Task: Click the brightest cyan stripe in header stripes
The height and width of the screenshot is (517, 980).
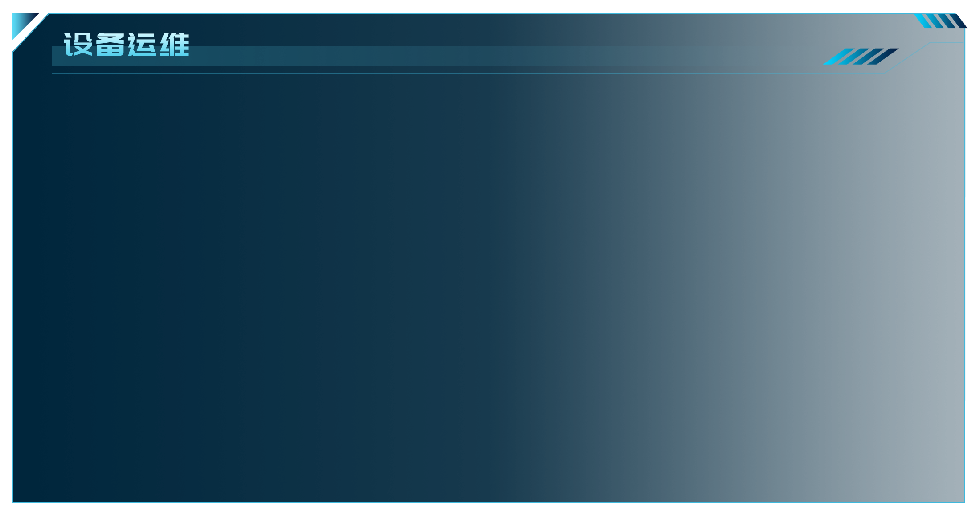Action: pos(839,57)
